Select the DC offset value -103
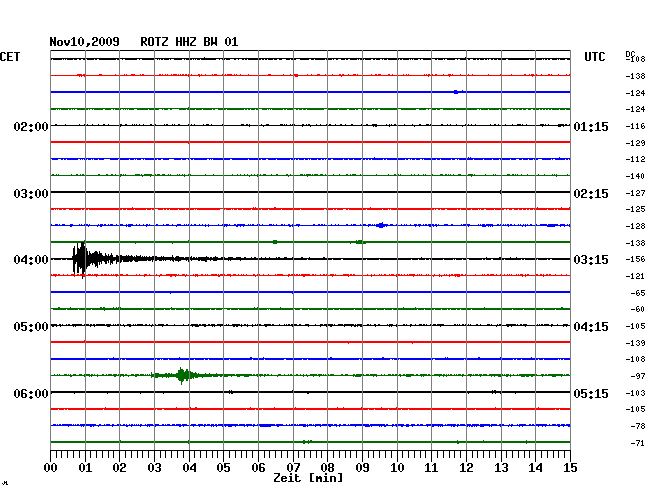This screenshot has height=494, width=650. click(x=635, y=393)
